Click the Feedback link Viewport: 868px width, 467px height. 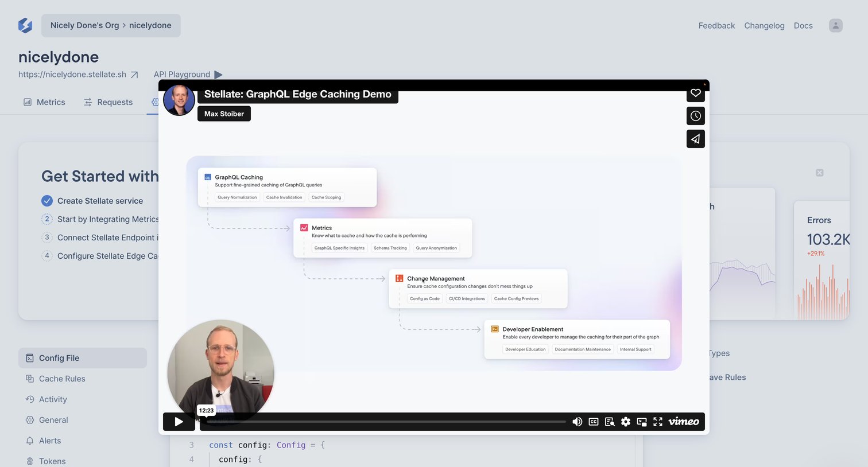point(716,26)
